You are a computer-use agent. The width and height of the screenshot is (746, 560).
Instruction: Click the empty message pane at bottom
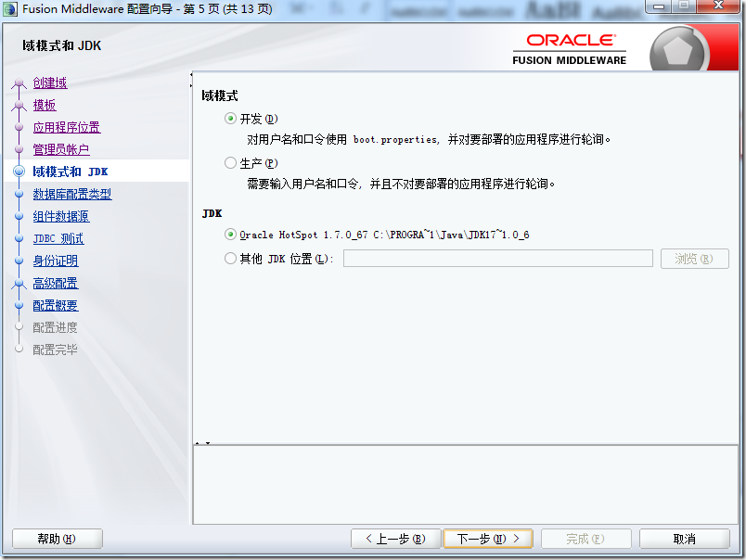click(x=466, y=484)
